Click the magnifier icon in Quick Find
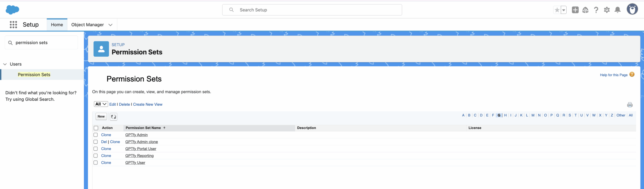 click(10, 43)
